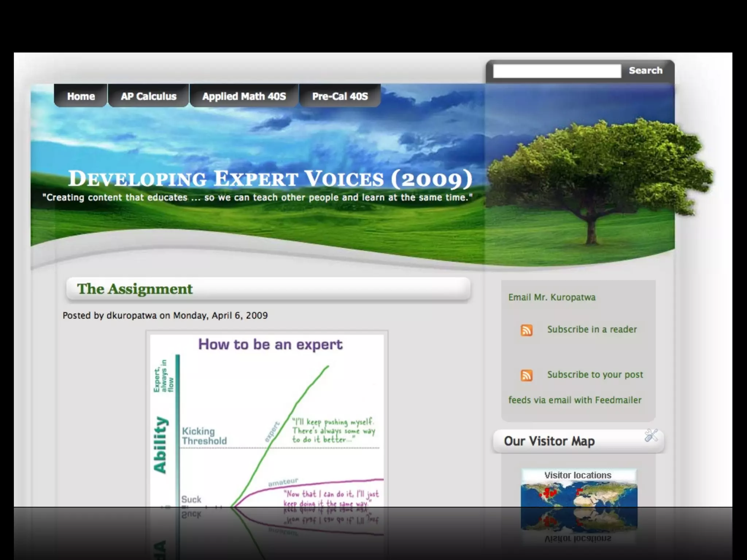747x560 pixels.
Task: Focus the search text field
Action: click(x=557, y=71)
